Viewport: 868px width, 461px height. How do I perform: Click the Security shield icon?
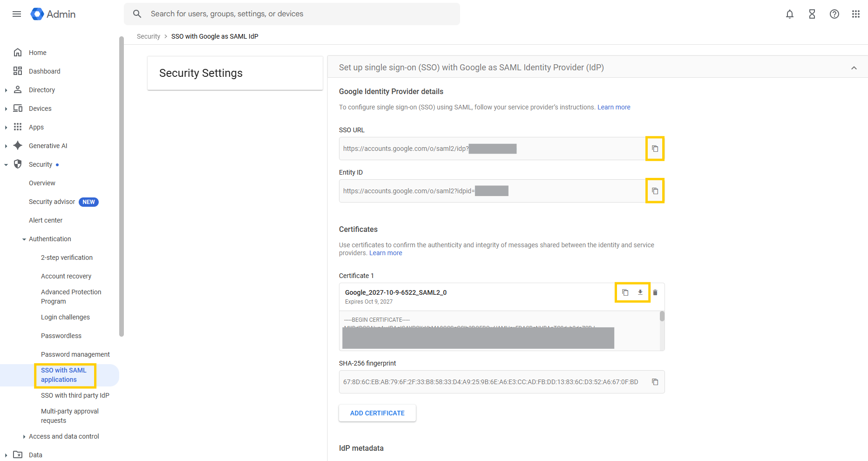tap(18, 164)
